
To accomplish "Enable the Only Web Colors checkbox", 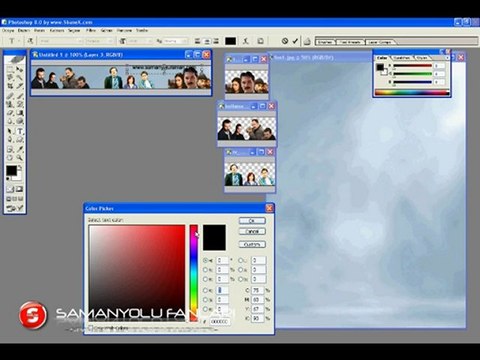I will [91, 328].
